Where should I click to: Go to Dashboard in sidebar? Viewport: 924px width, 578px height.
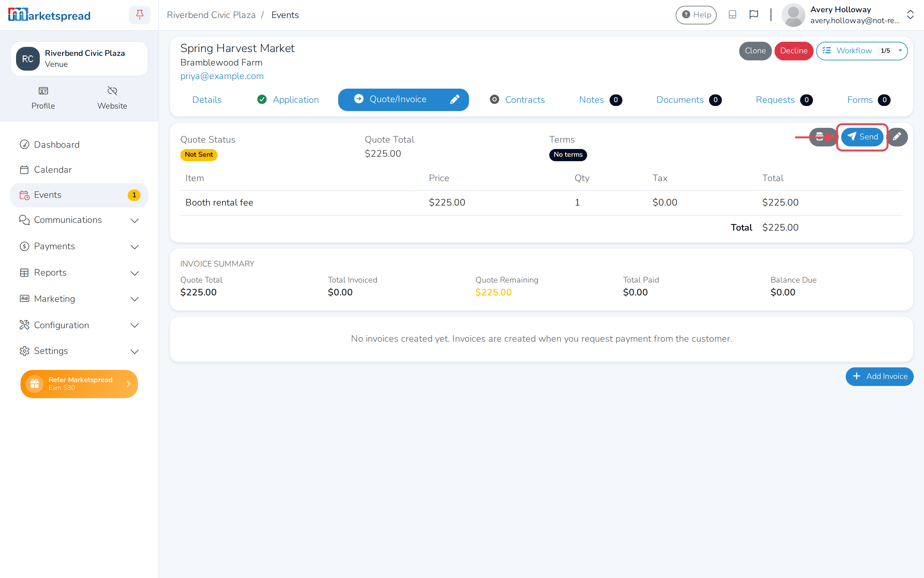click(79, 144)
